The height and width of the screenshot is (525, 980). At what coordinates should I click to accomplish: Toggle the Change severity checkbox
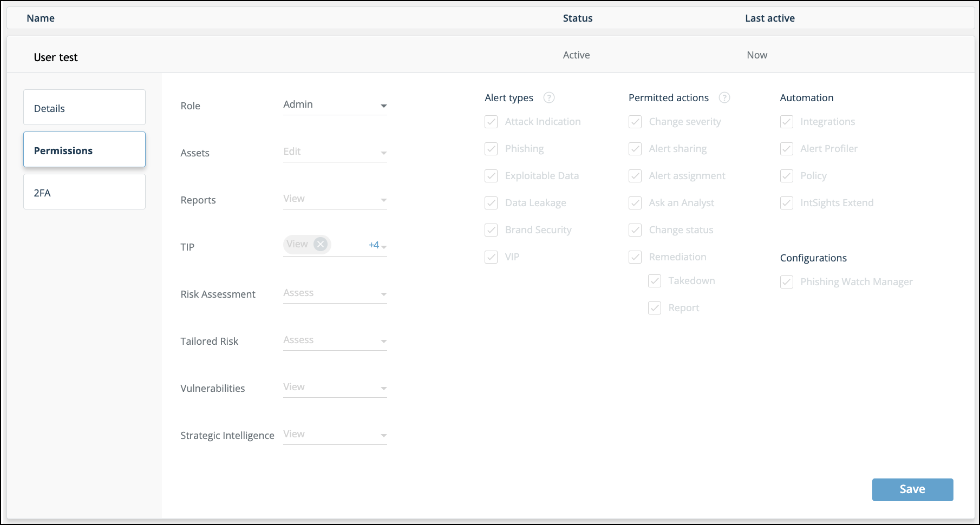[635, 122]
